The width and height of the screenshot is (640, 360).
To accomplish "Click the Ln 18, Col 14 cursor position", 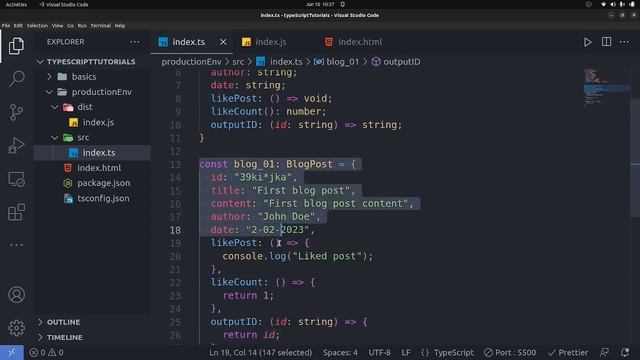I will (260, 352).
